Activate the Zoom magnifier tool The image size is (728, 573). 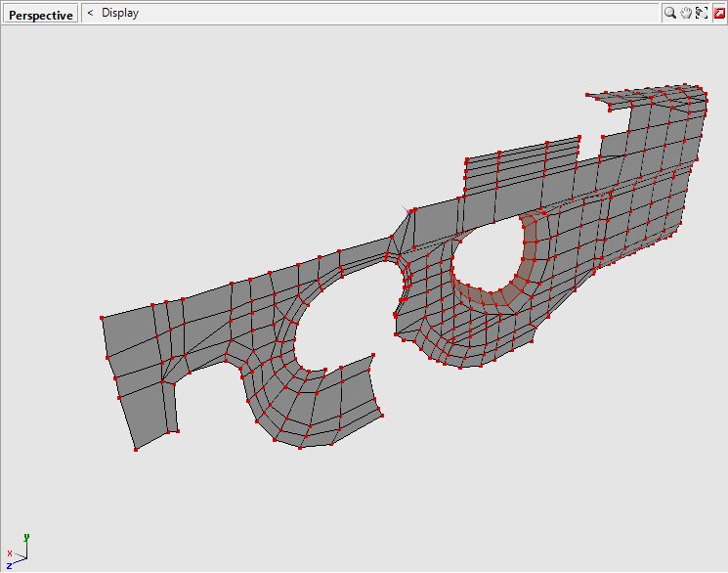point(670,13)
